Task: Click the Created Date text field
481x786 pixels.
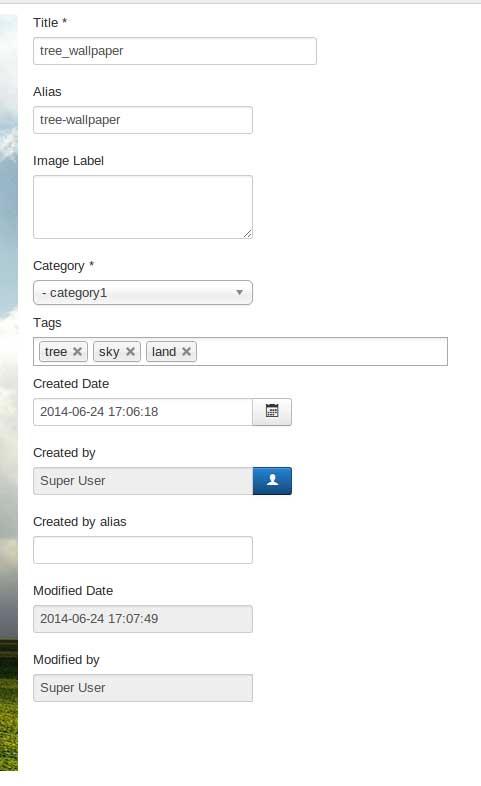Action: click(x=143, y=412)
